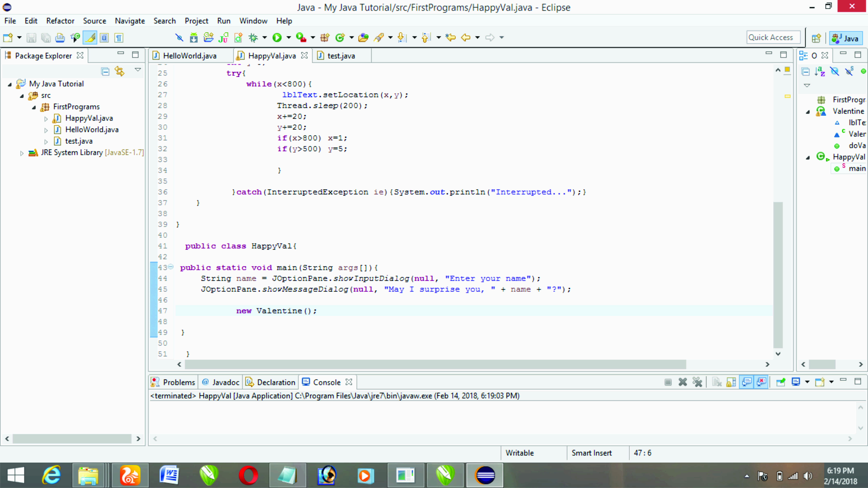Click the Last Edit Location icon
The image size is (868, 488).
[450, 37]
